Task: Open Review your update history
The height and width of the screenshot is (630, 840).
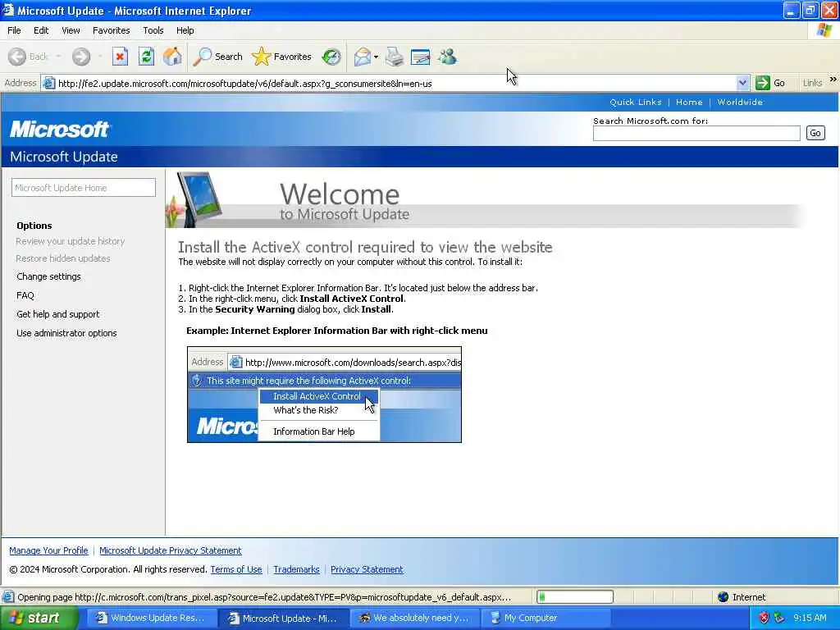Action: click(x=71, y=241)
